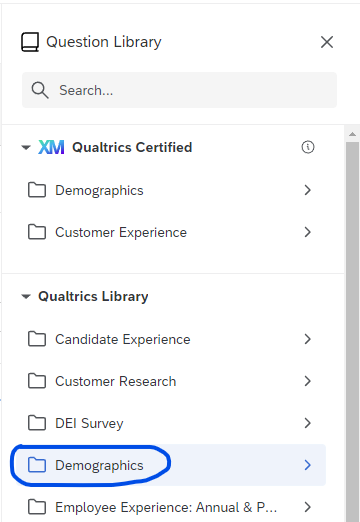360x522 pixels.
Task: Collapse the Qualtrics Certified section
Action: (26, 147)
